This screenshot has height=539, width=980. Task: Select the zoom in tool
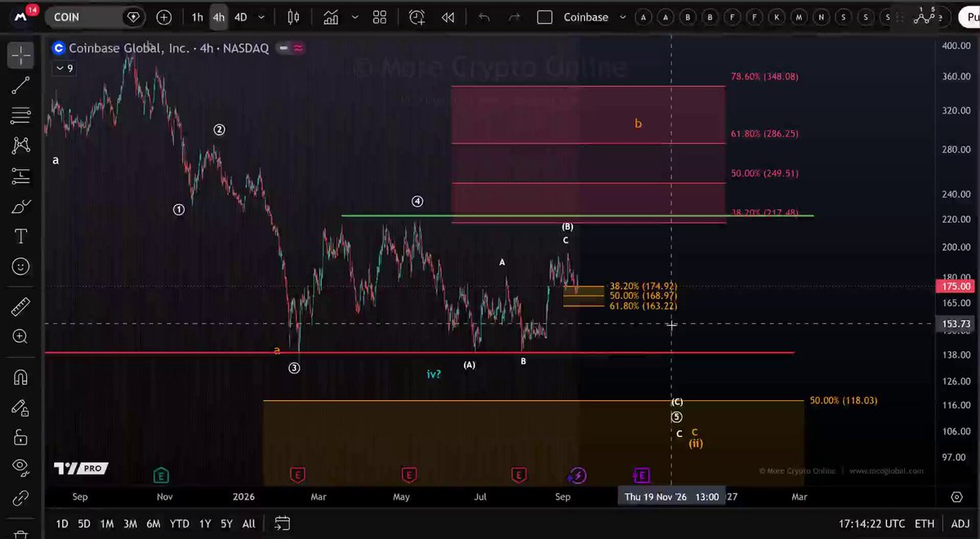pos(20,336)
